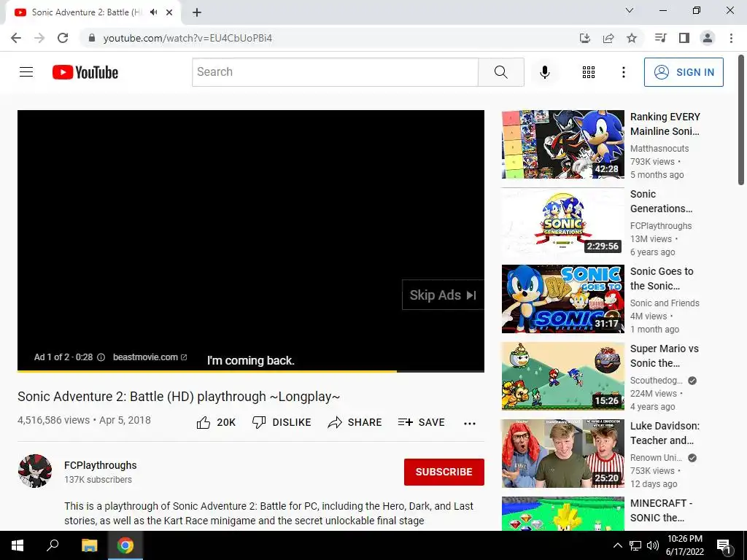The height and width of the screenshot is (560, 747).
Task: Open Super Mario vs Sonic thumbnail
Action: 562,376
